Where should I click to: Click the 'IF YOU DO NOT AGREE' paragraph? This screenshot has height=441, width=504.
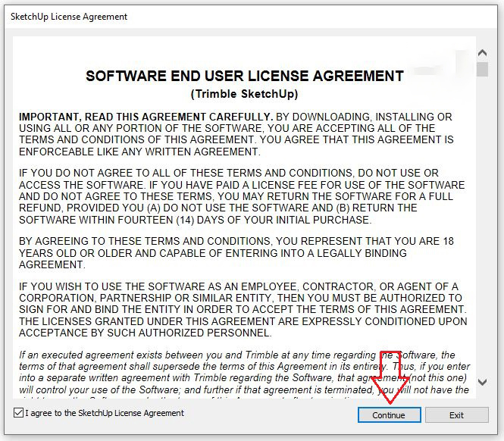pos(242,196)
